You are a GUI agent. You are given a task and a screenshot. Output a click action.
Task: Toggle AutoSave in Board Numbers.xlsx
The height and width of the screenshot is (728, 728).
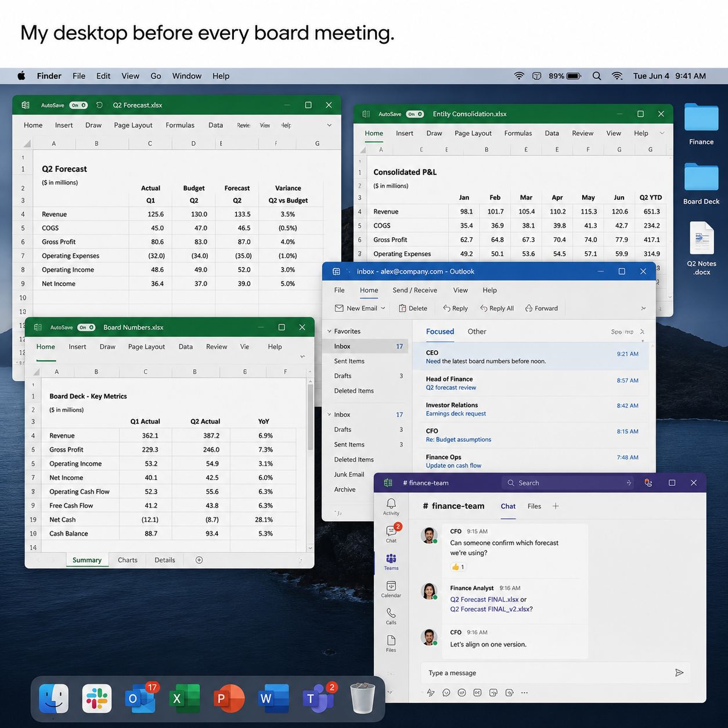87,327
